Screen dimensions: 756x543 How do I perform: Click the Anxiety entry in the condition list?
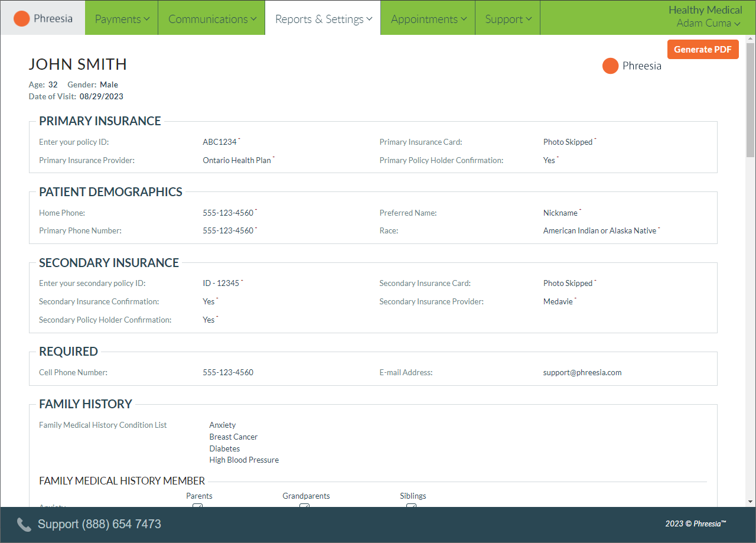[x=223, y=425]
